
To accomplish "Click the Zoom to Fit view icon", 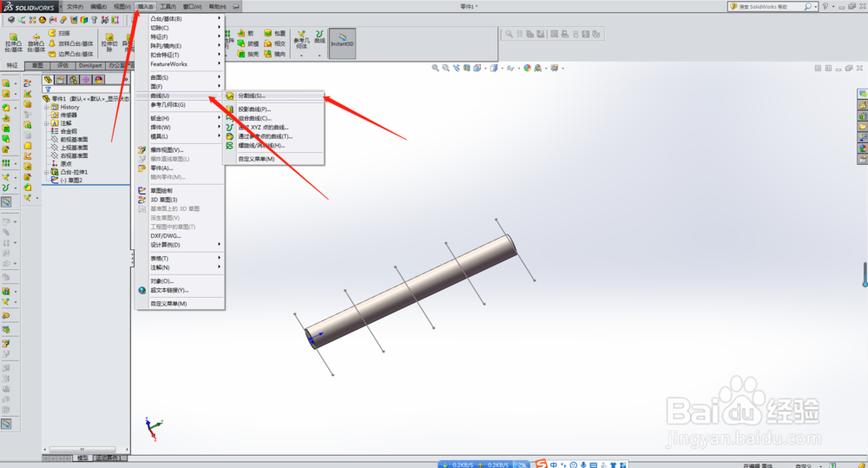I will [435, 68].
